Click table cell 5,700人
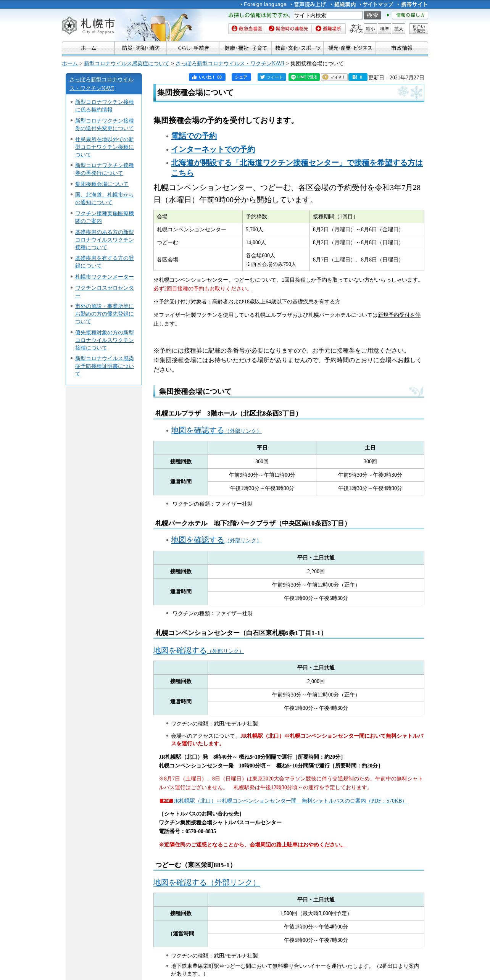 tap(276, 229)
